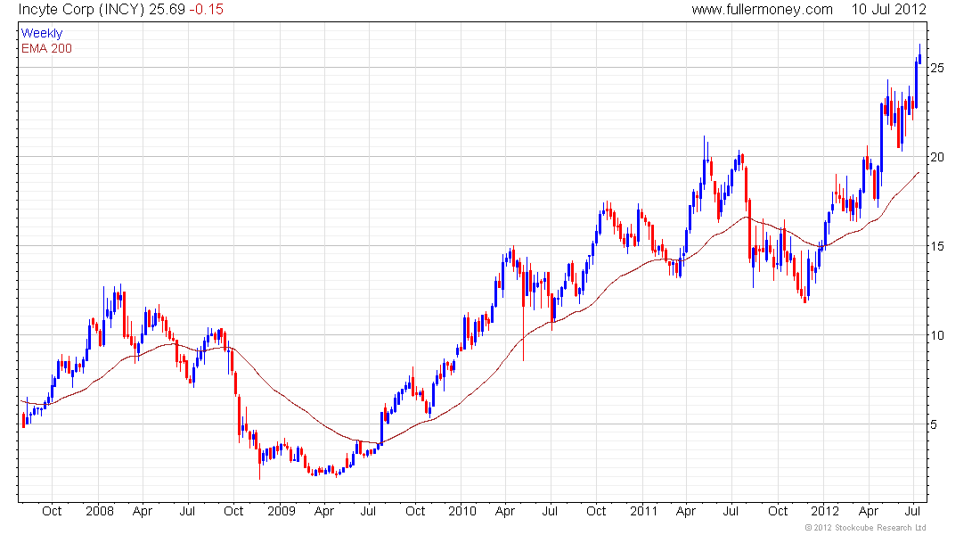Open the www.fullermoney.com link text
Viewport: 980px width, 535px height.
pos(762,10)
